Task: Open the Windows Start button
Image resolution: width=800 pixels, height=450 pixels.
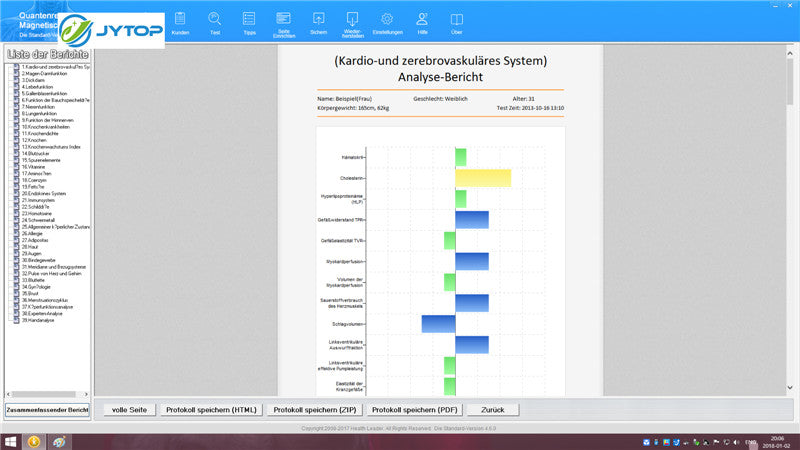Action: click(x=10, y=441)
